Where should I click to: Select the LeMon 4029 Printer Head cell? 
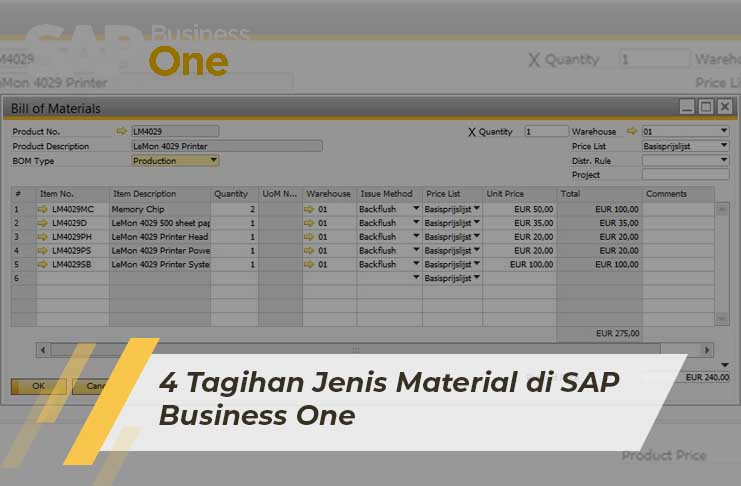(160, 236)
